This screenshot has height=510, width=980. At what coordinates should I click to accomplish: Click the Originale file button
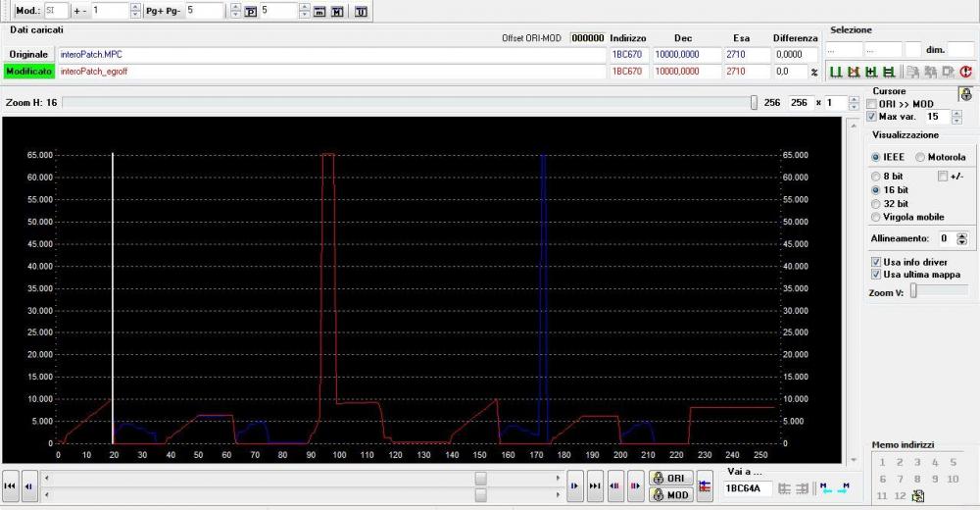[x=29, y=55]
